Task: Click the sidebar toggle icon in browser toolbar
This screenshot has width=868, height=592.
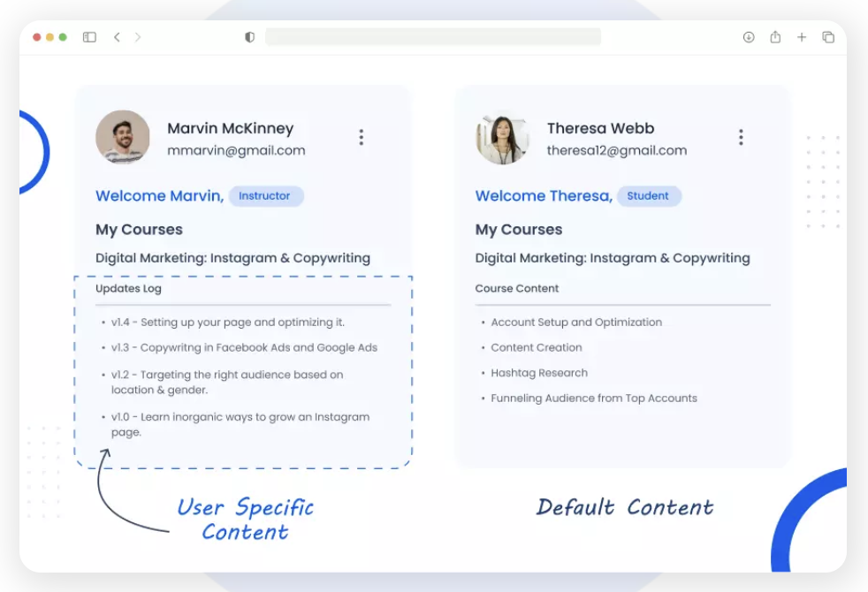Action: click(89, 37)
